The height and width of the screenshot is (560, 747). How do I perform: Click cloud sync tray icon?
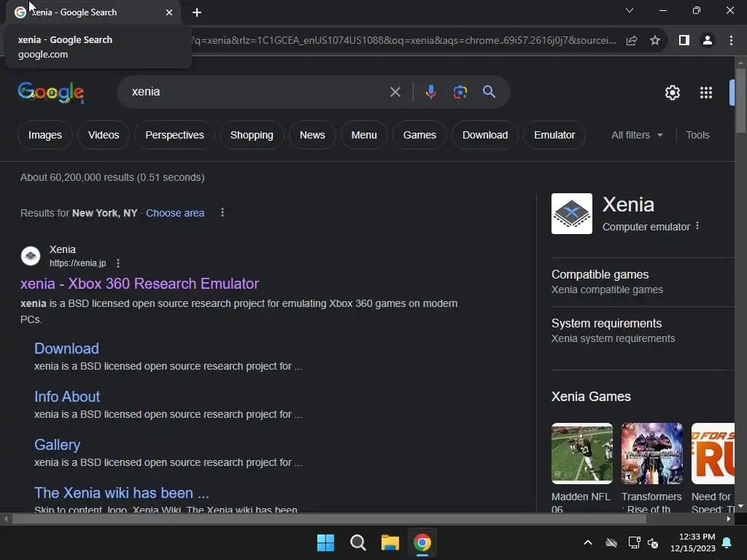pyautogui.click(x=611, y=542)
